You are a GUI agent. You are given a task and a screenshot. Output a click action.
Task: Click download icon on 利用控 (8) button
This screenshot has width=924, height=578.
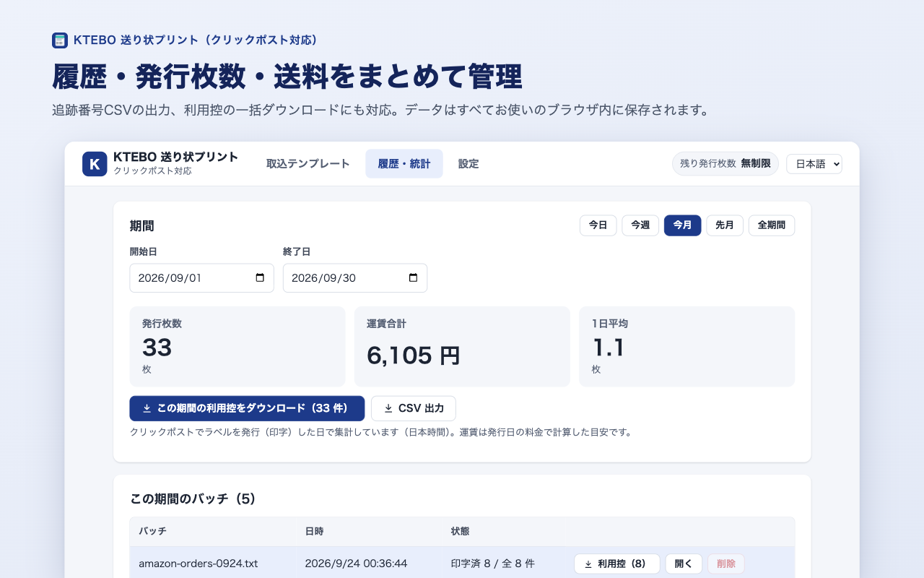(x=588, y=564)
